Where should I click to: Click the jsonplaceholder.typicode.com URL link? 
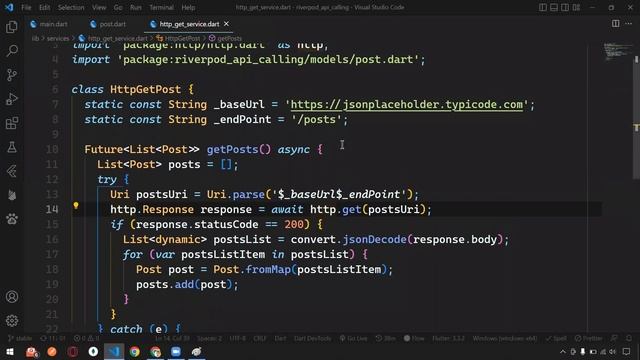407,104
